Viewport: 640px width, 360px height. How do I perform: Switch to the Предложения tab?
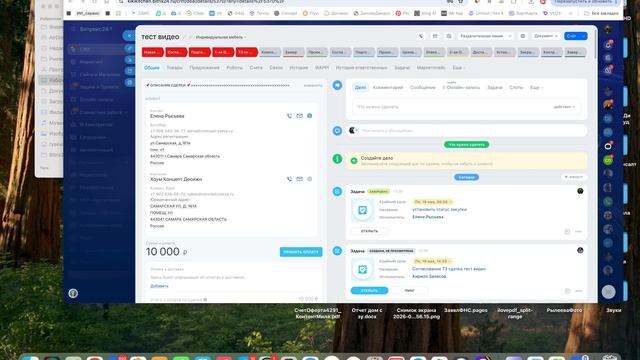click(x=204, y=68)
